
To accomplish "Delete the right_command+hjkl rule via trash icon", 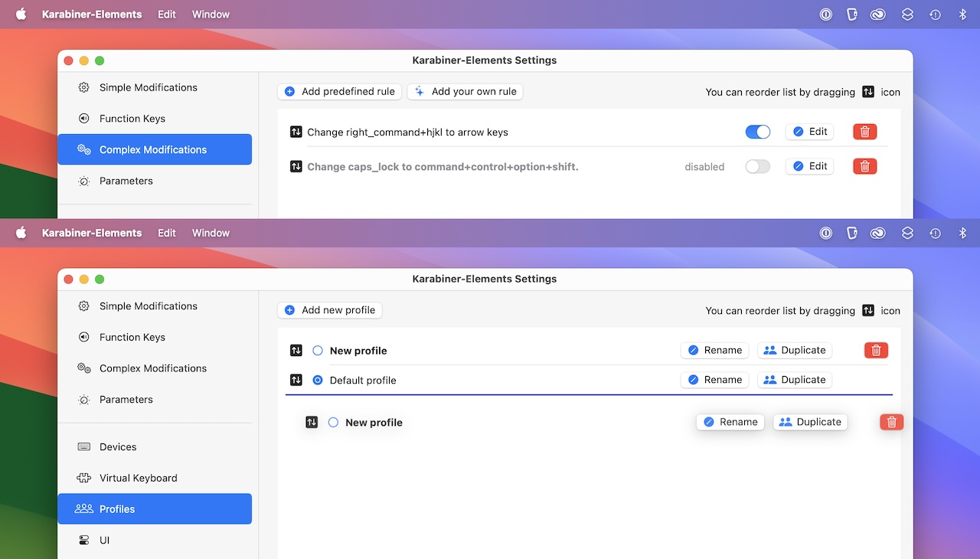I will [865, 132].
